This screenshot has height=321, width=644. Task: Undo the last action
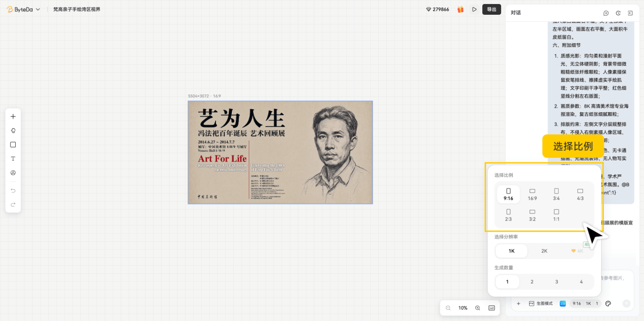[13, 190]
